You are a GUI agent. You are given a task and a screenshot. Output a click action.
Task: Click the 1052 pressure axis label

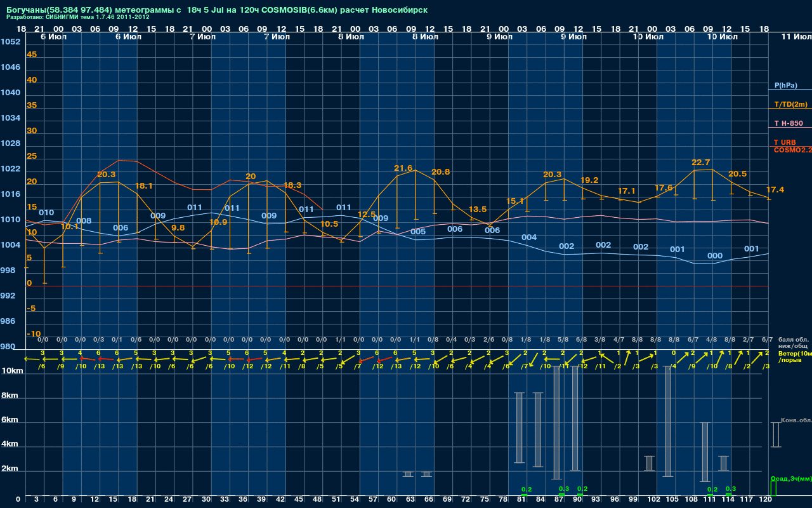click(10, 42)
